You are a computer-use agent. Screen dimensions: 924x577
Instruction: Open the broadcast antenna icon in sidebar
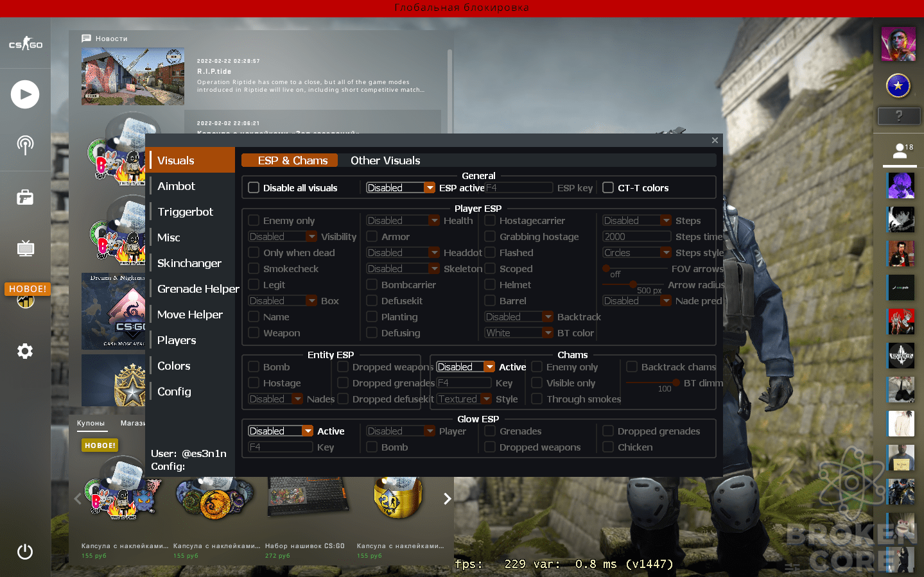click(25, 145)
